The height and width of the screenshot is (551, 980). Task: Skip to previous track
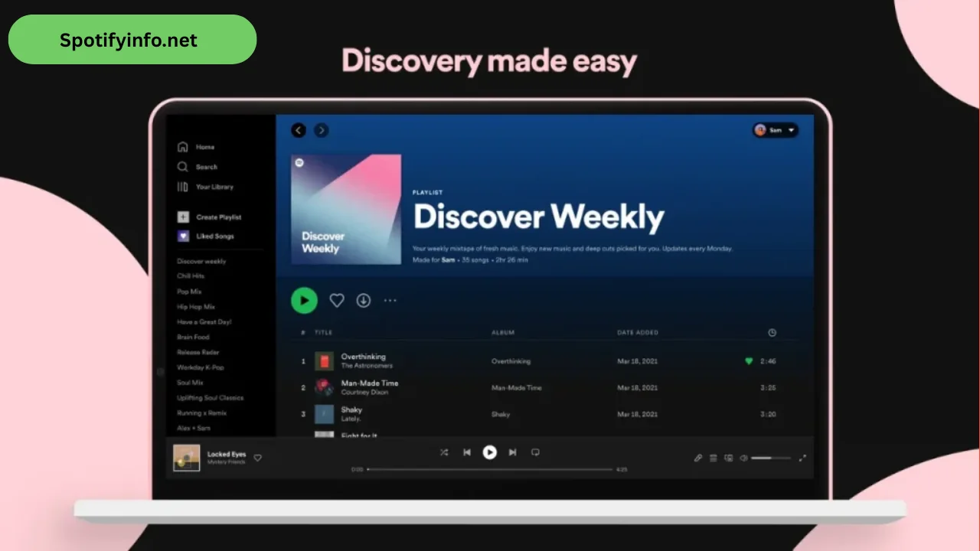[467, 452]
